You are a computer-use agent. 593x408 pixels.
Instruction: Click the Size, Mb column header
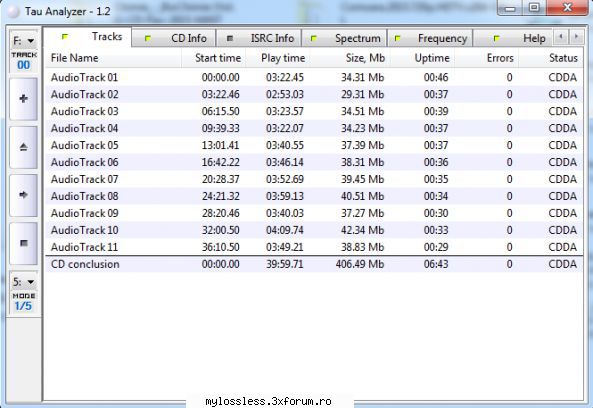[351, 58]
